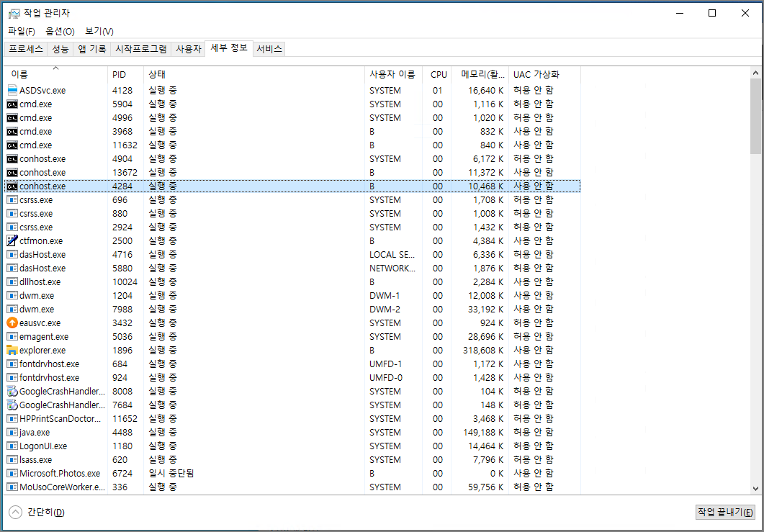Switch to the 시작프로그램 tab
This screenshot has height=532, width=764.
141,49
